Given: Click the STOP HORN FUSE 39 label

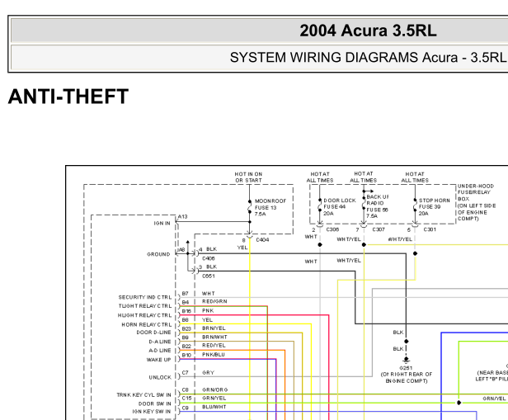Looking at the screenshot, I should coord(434,207).
